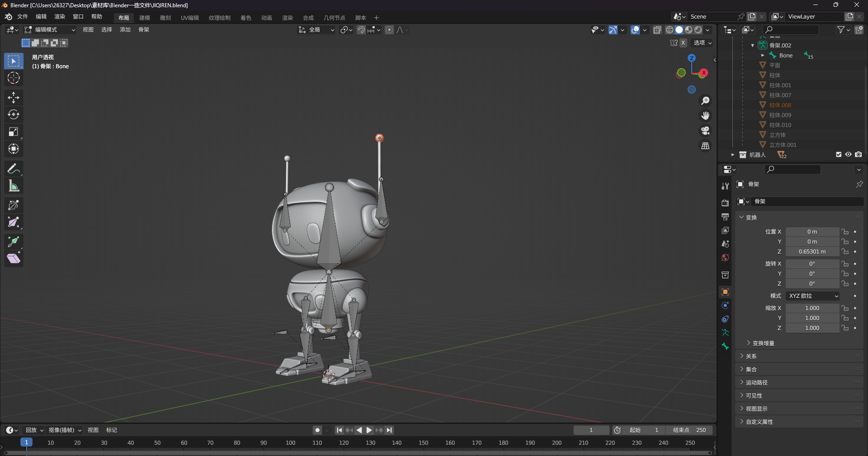Toggle viewport overlays display

click(635, 30)
